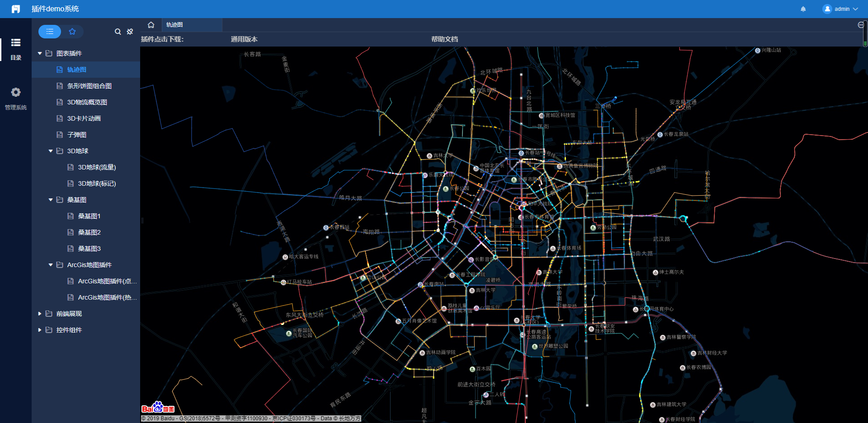Open 桑基图2 tree item
The height and width of the screenshot is (423, 868).
[x=89, y=232]
